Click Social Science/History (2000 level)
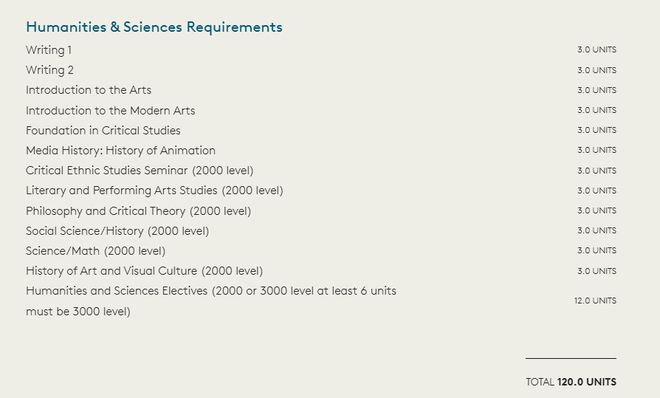Viewport: 660px width, 398px height. click(x=117, y=231)
